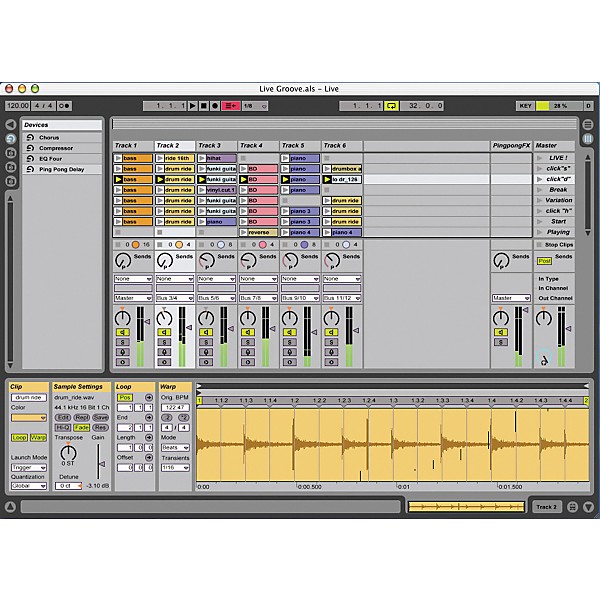Viewport: 600px width, 600px height.
Task: Toggle the yellow Loop switch in transport bar
Action: (391, 106)
